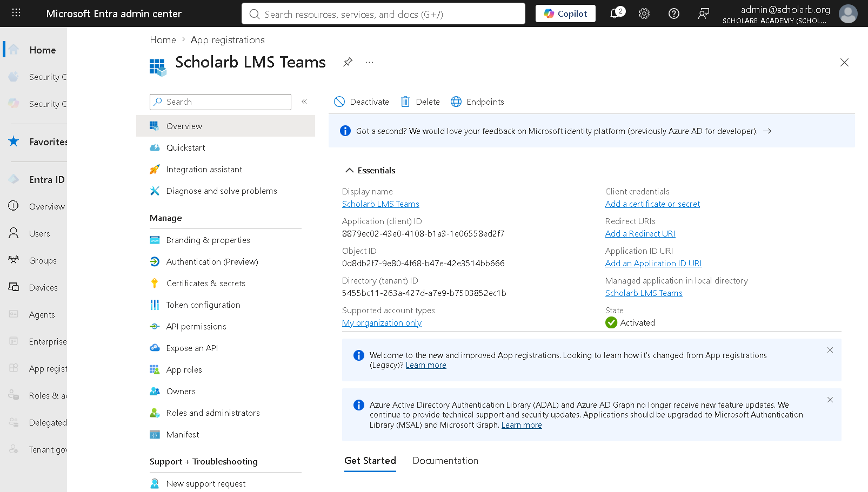Switch to the Get Started tab
Screen dimensions: 868x492
coord(370,461)
